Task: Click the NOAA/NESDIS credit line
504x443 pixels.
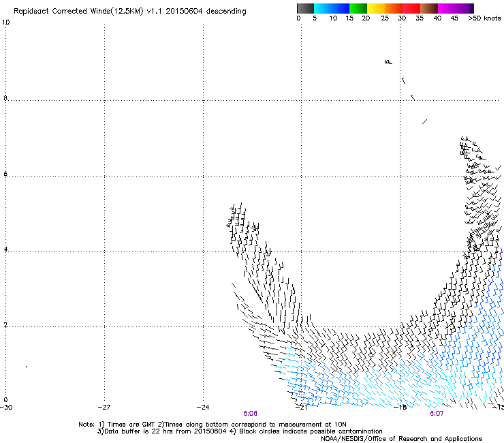Action: pyautogui.click(x=401, y=439)
